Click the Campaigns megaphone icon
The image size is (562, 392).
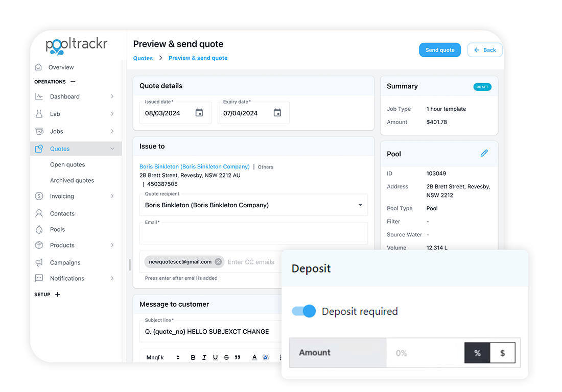tap(38, 262)
